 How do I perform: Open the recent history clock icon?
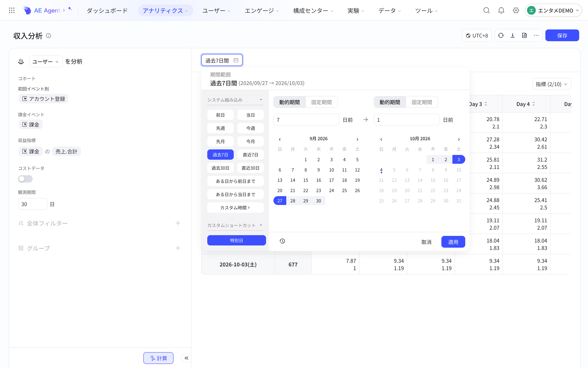pyautogui.click(x=282, y=241)
